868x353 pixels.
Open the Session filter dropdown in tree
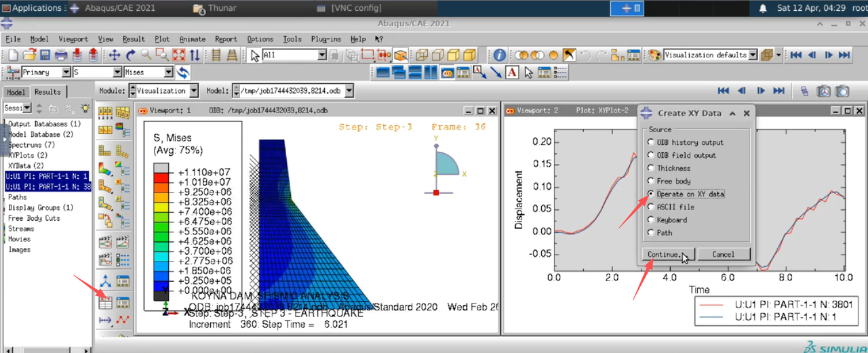pos(27,108)
